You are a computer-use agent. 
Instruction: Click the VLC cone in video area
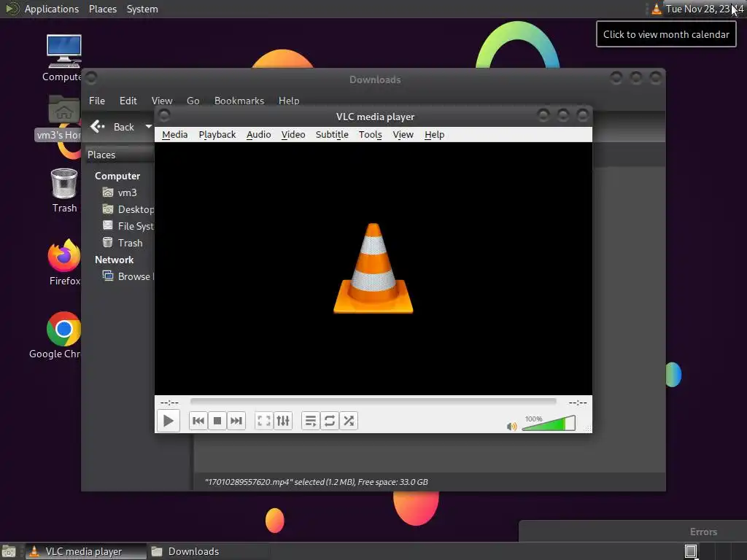(373, 268)
